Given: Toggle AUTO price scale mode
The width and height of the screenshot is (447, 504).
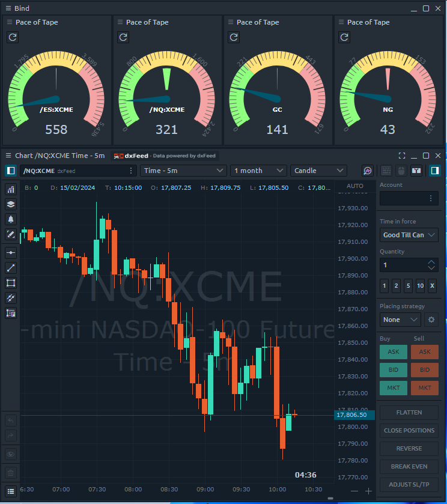Looking at the screenshot, I should [x=355, y=186].
